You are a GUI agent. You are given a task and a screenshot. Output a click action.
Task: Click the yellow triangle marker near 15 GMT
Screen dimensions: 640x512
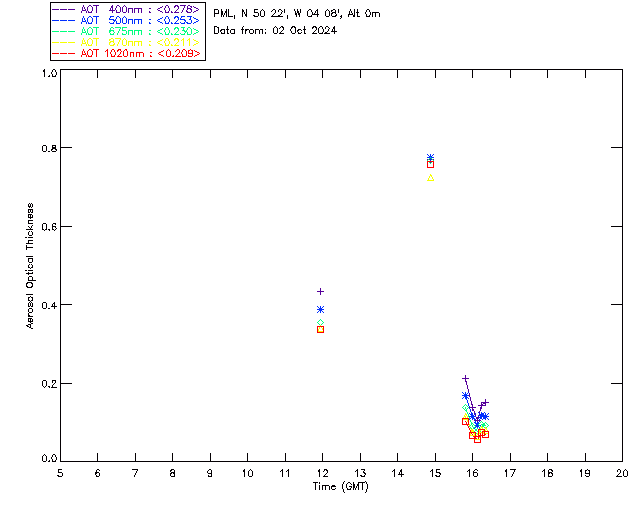tap(430, 178)
